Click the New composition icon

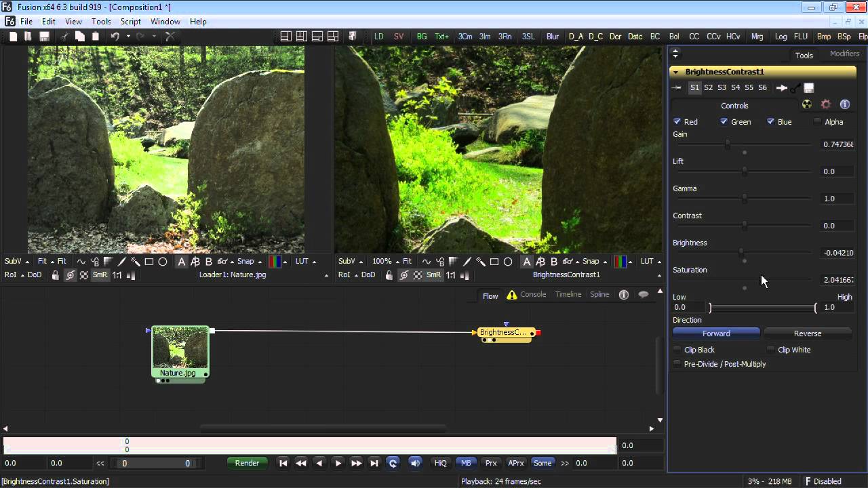(13, 37)
